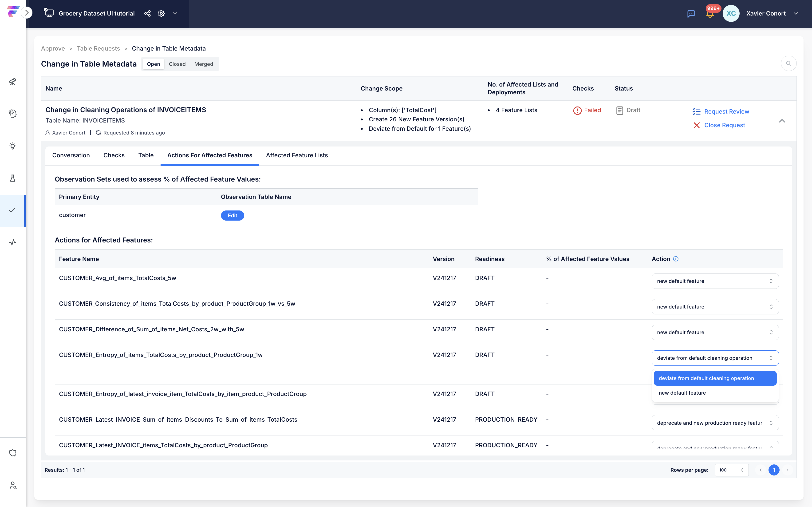Switch to Affected Feature Lists tab

tap(297, 155)
